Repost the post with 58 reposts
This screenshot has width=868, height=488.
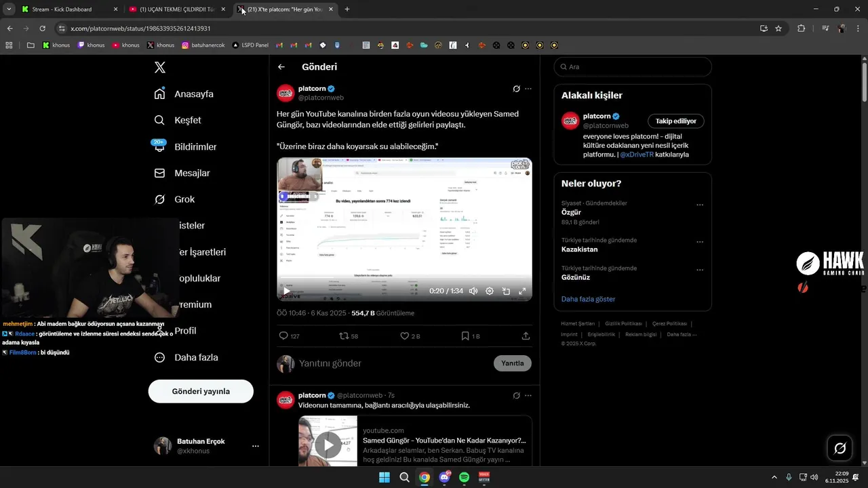point(344,335)
